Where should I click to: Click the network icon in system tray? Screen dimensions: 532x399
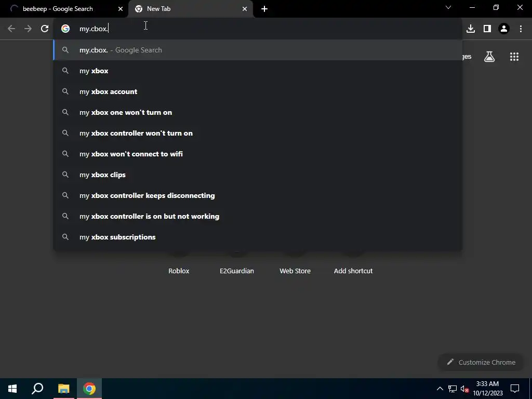pos(453,389)
